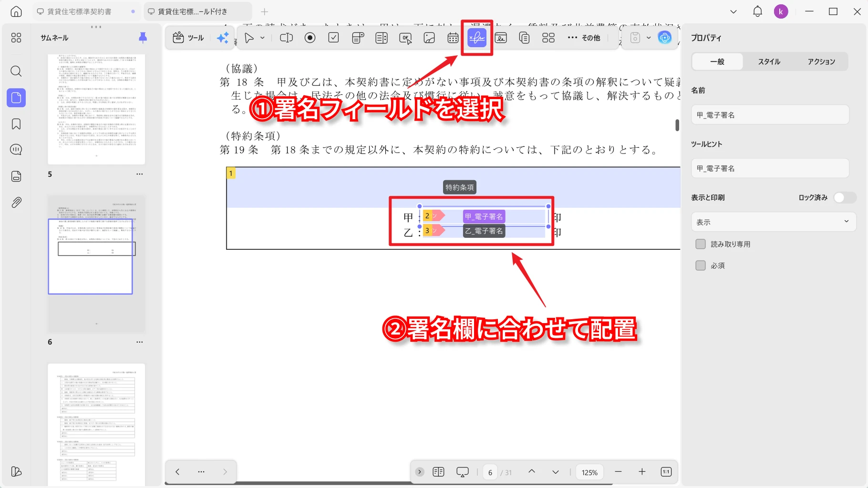Open the bookmarks panel icon
Image resolution: width=868 pixels, height=488 pixels.
16,124
